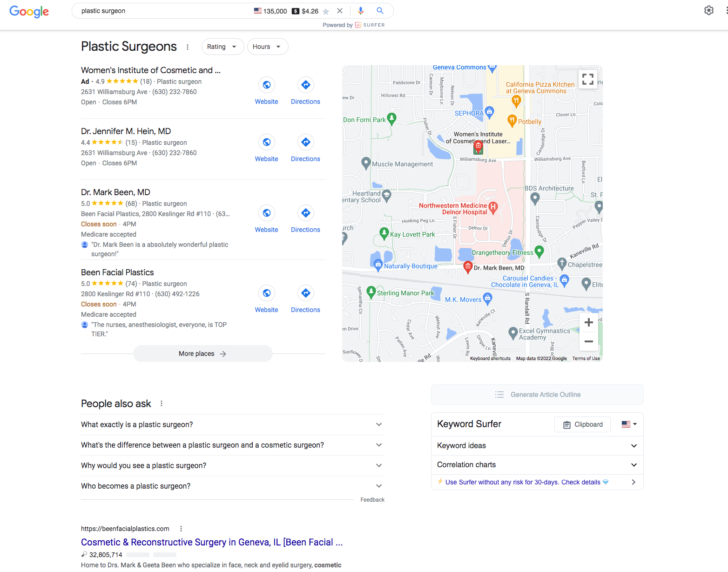Open the country flag selector in Keyword Surfer
The width and height of the screenshot is (728, 572).
[x=629, y=424]
